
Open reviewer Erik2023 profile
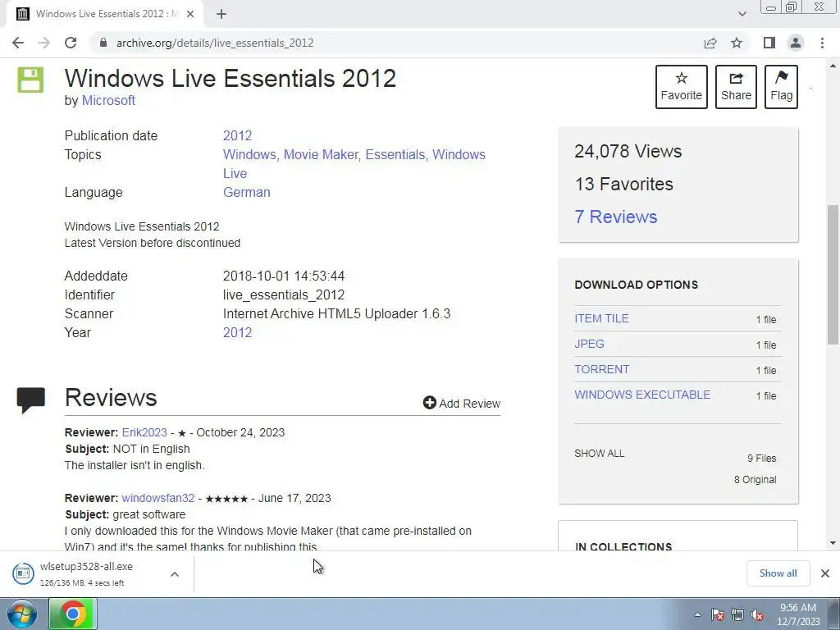click(x=144, y=432)
